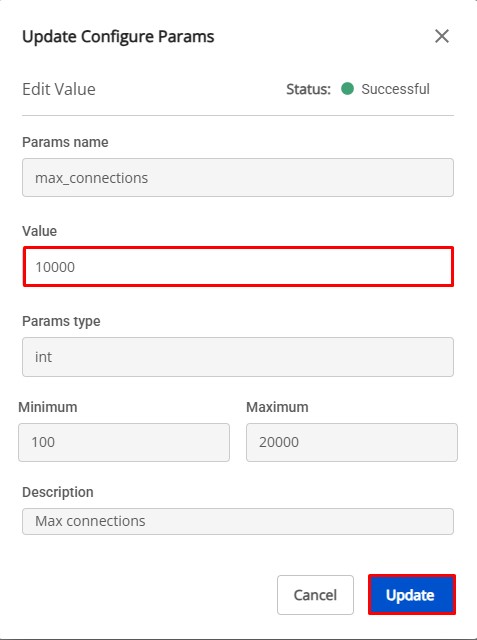Click the Minimum label

48,407
